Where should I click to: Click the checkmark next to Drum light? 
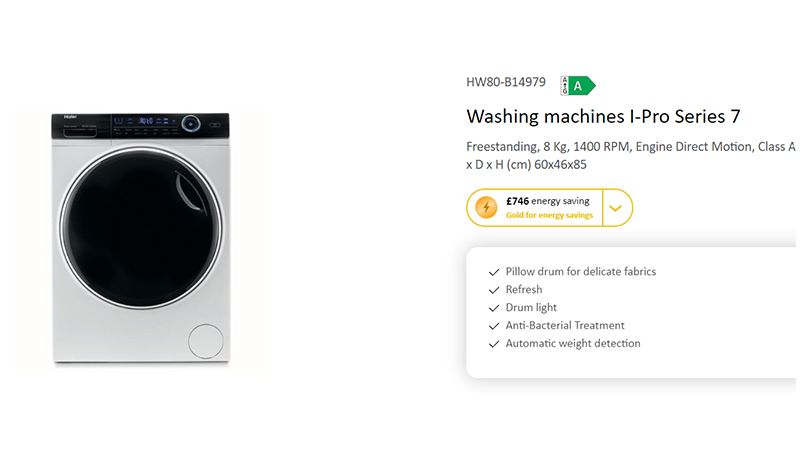click(493, 308)
